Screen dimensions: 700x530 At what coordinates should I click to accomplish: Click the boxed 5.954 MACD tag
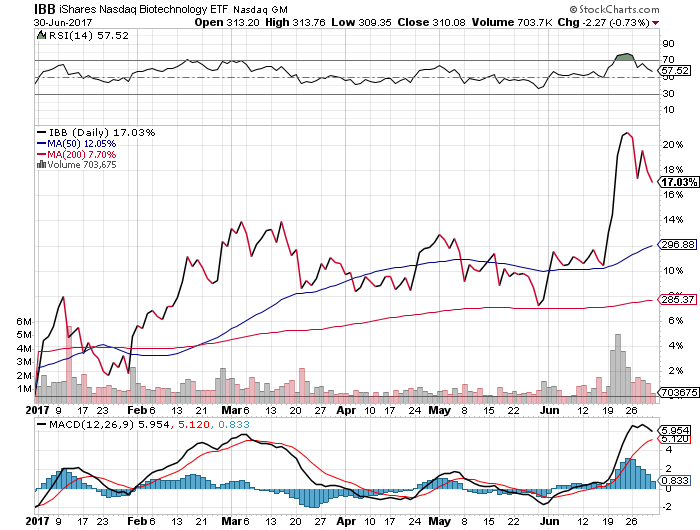point(675,430)
